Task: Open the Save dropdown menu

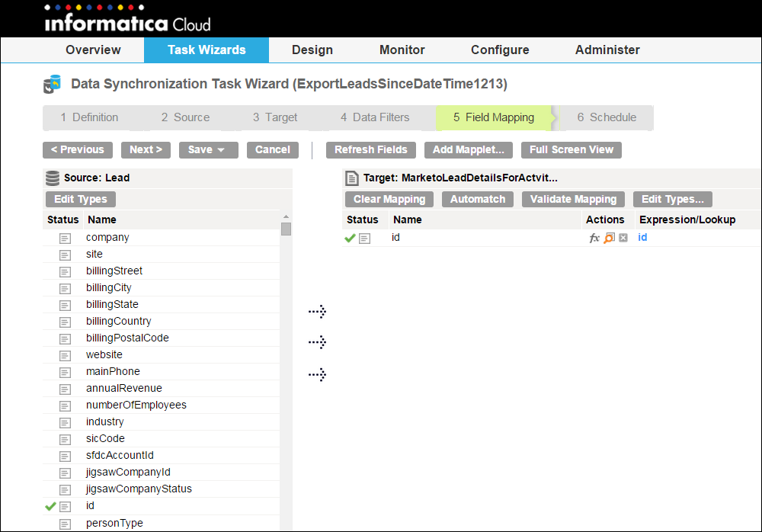Action: click(209, 150)
